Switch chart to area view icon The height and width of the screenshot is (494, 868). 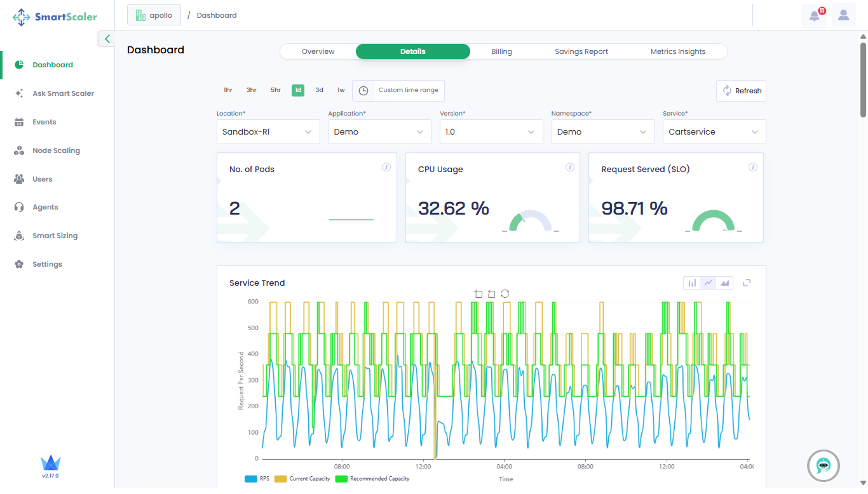(724, 283)
